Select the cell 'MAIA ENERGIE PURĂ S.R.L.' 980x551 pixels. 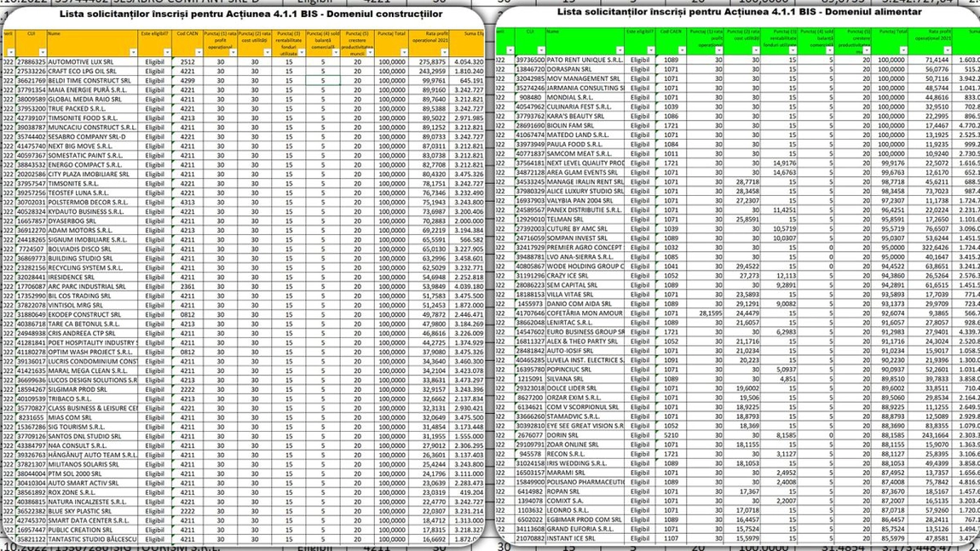(93, 90)
